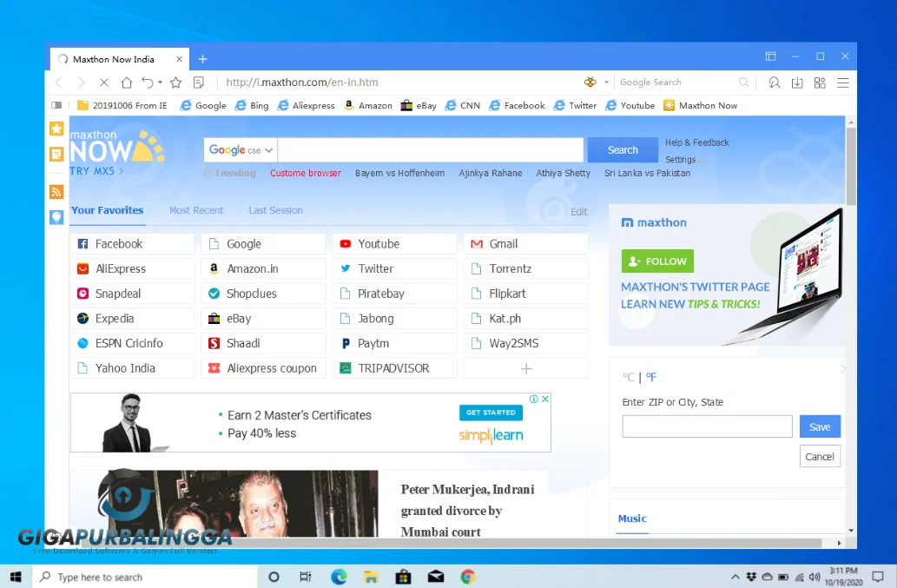This screenshot has height=588, width=897.
Task: Click the reader mode icon beside address bar
Action: tap(199, 82)
